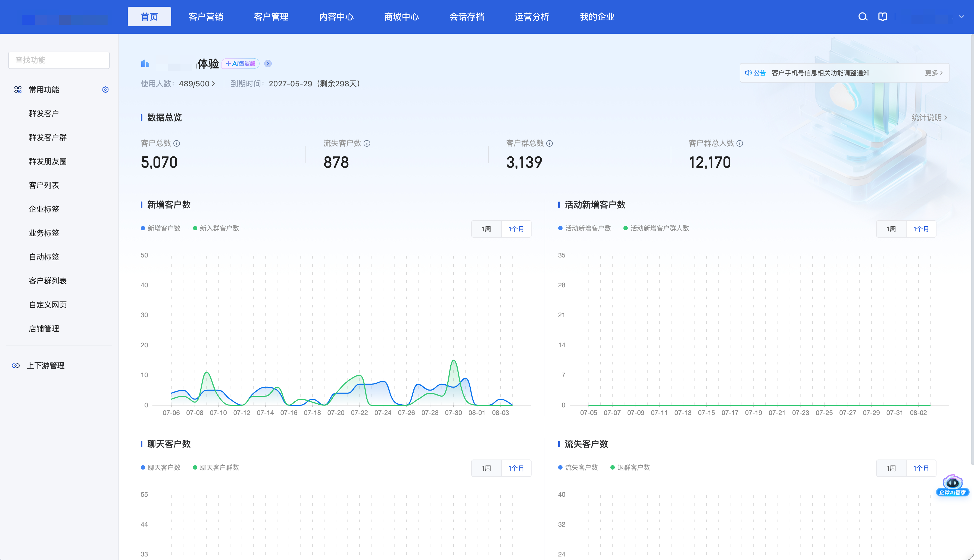Expand 使用人数 489/500 details
The height and width of the screenshot is (560, 974).
point(197,84)
